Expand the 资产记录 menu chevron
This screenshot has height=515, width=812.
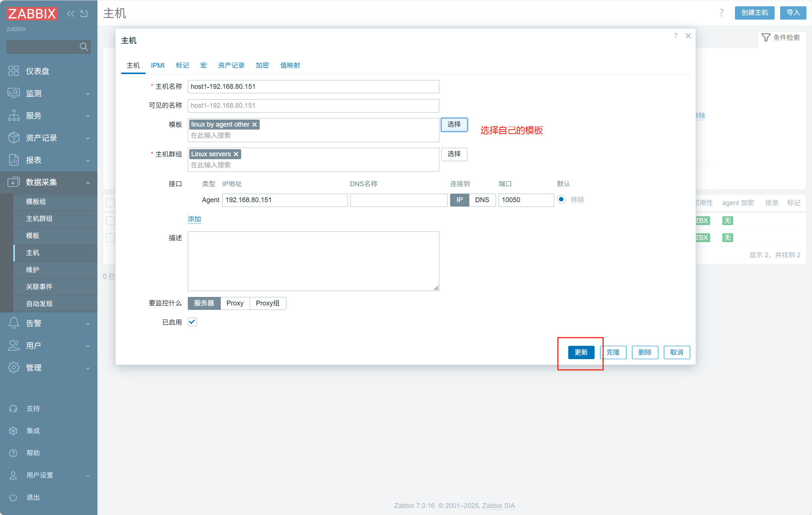(88, 138)
